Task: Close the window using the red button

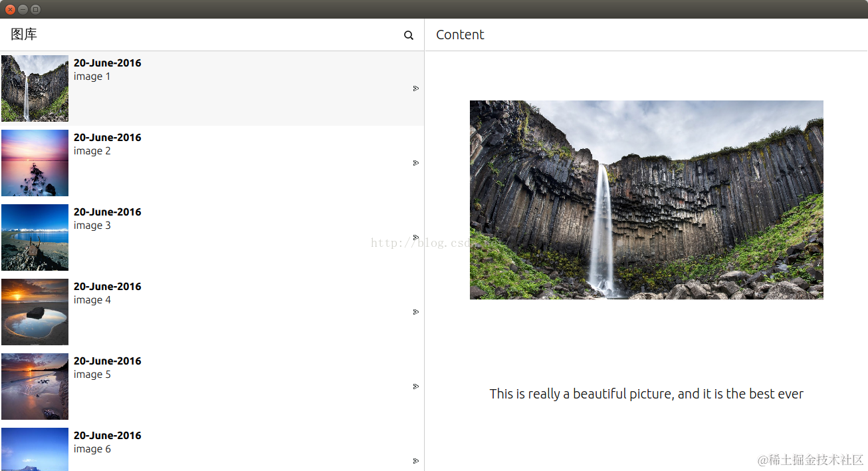Action: (x=11, y=9)
